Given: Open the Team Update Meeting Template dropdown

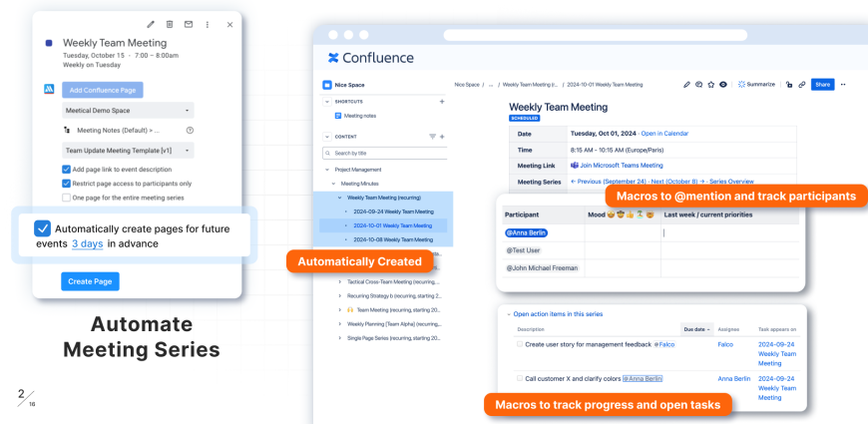Looking at the screenshot, I should (x=128, y=150).
